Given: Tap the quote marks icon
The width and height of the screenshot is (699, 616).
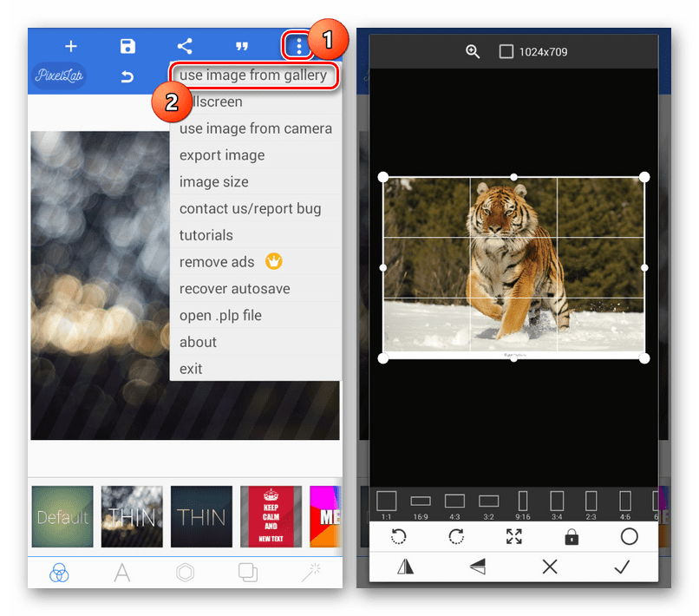Looking at the screenshot, I should click(242, 46).
